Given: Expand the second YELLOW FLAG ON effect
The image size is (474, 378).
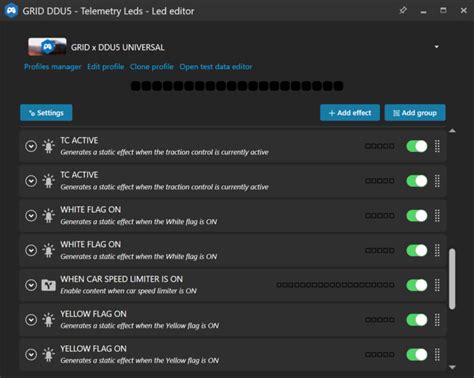Looking at the screenshot, I should [x=31, y=354].
